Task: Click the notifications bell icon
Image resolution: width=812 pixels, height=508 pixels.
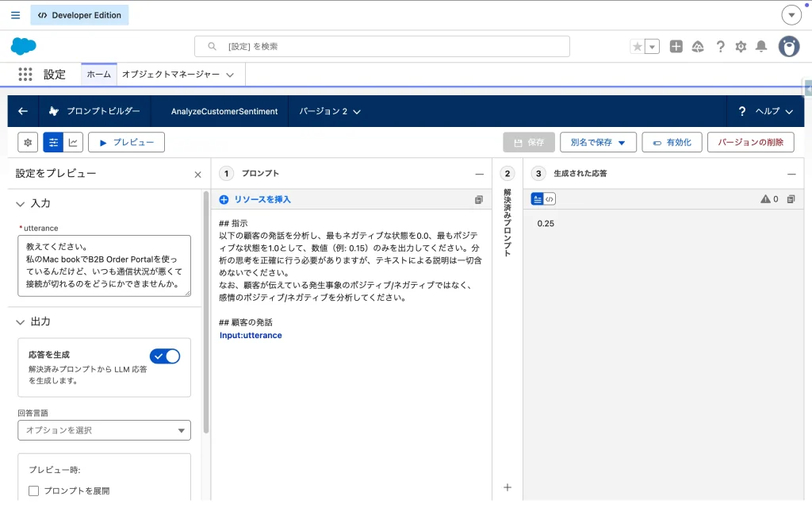Action: (x=761, y=47)
